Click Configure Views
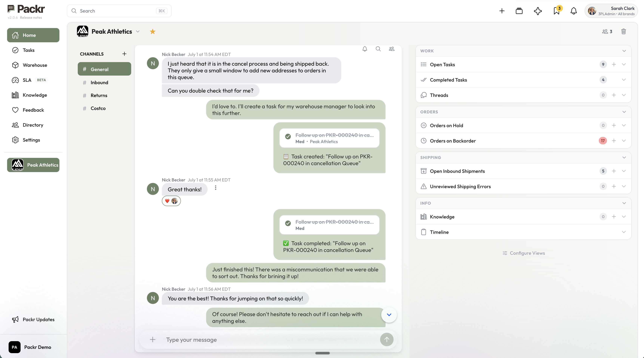 pos(523,253)
